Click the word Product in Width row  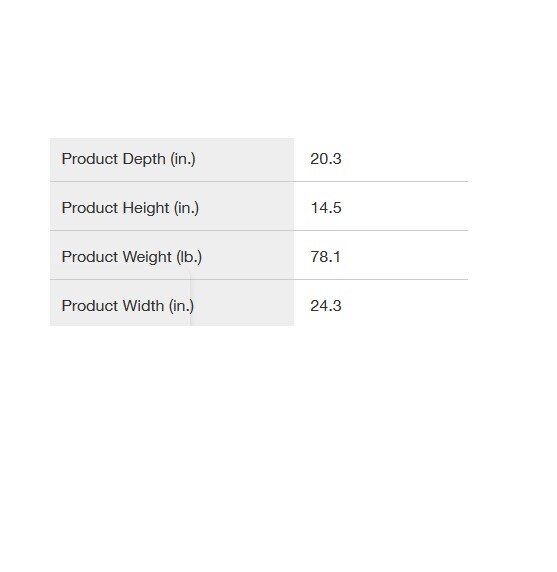[90, 306]
